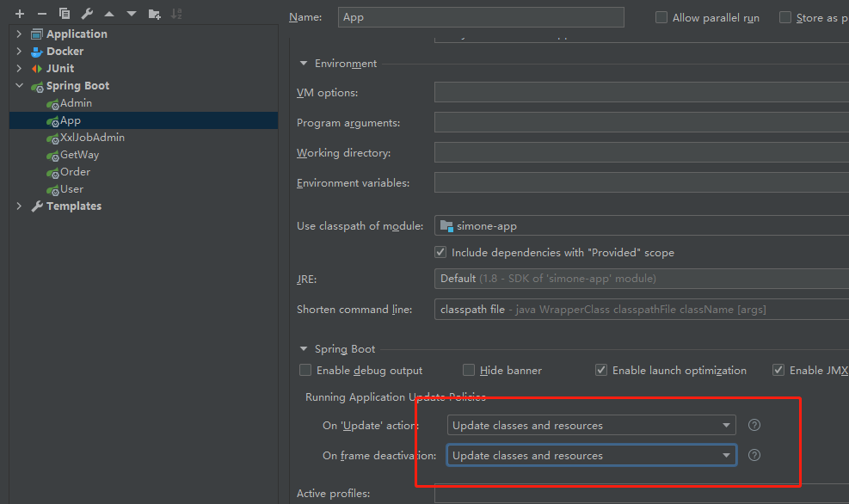This screenshot has width=849, height=504.
Task: Click the Create New Folder icon
Action: pyautogui.click(x=154, y=14)
